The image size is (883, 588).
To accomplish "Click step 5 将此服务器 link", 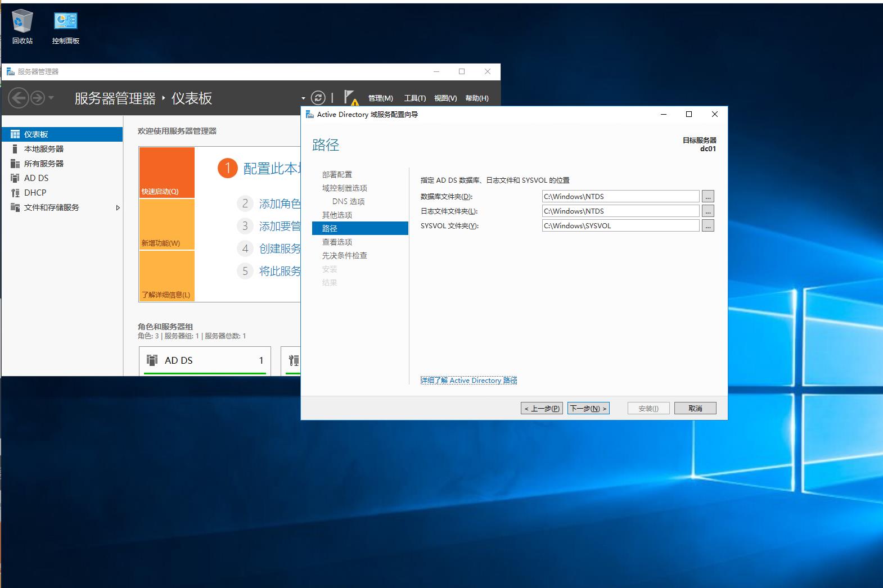I will (280, 271).
